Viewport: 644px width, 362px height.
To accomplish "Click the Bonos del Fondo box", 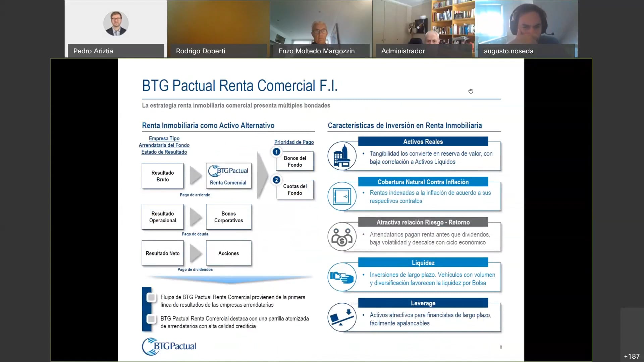I will [x=295, y=162].
